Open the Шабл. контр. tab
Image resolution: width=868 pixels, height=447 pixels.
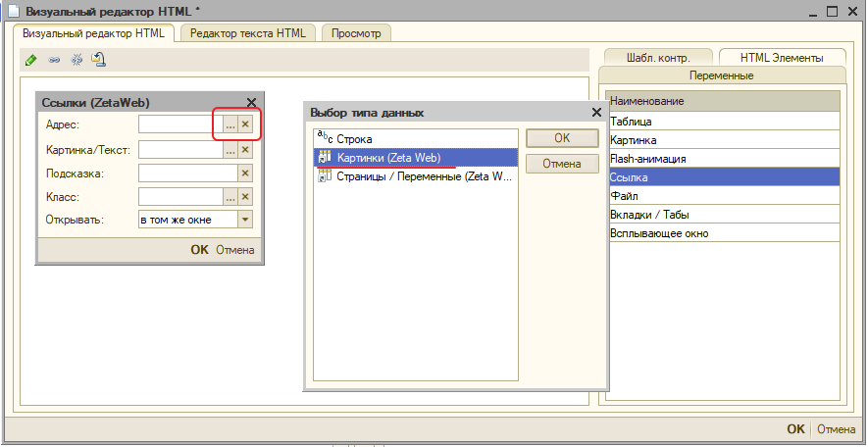coord(658,58)
